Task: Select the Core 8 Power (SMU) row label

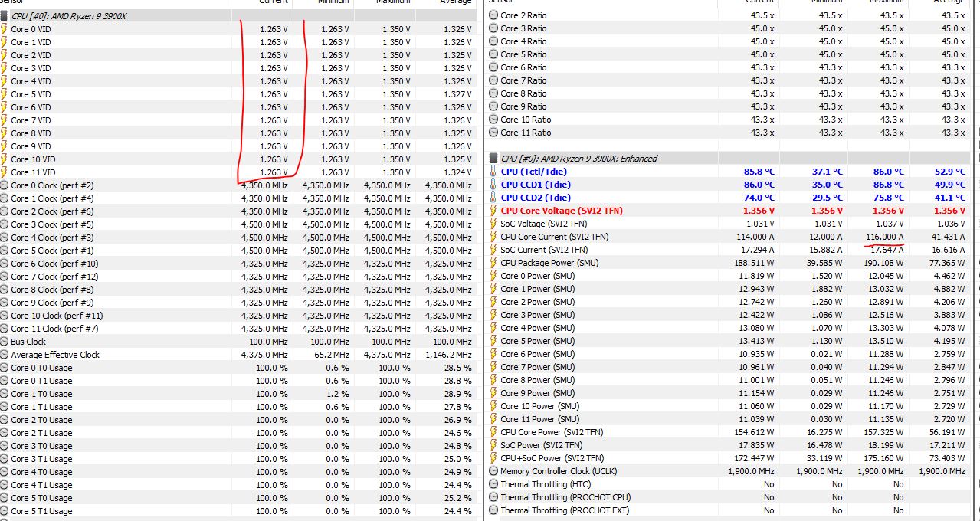Action: pos(538,380)
